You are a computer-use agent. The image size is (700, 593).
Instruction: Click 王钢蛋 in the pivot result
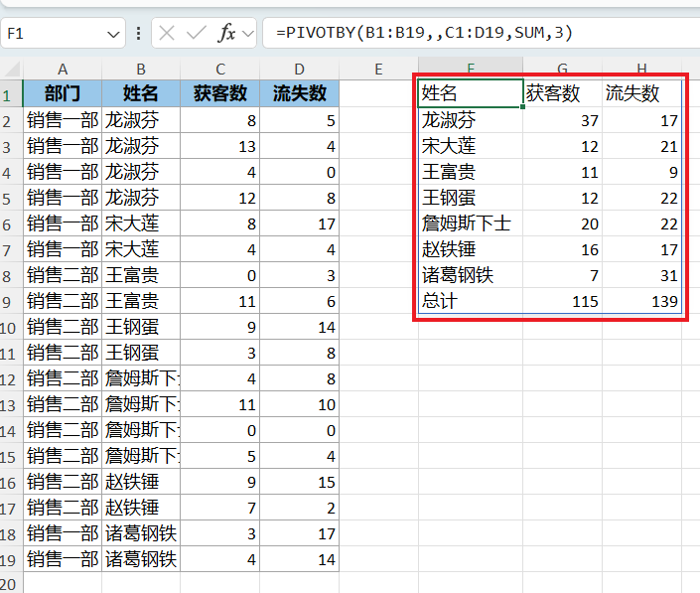click(471, 198)
